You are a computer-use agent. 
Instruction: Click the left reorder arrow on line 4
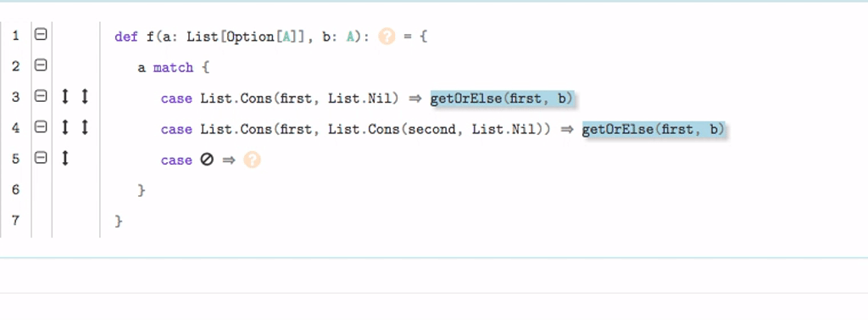64,128
